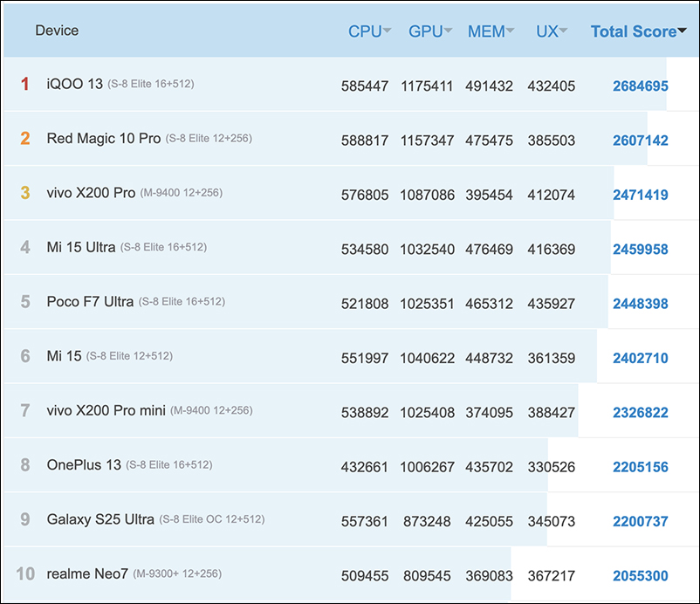Select the Galaxy S25 Ultra device name

100,519
